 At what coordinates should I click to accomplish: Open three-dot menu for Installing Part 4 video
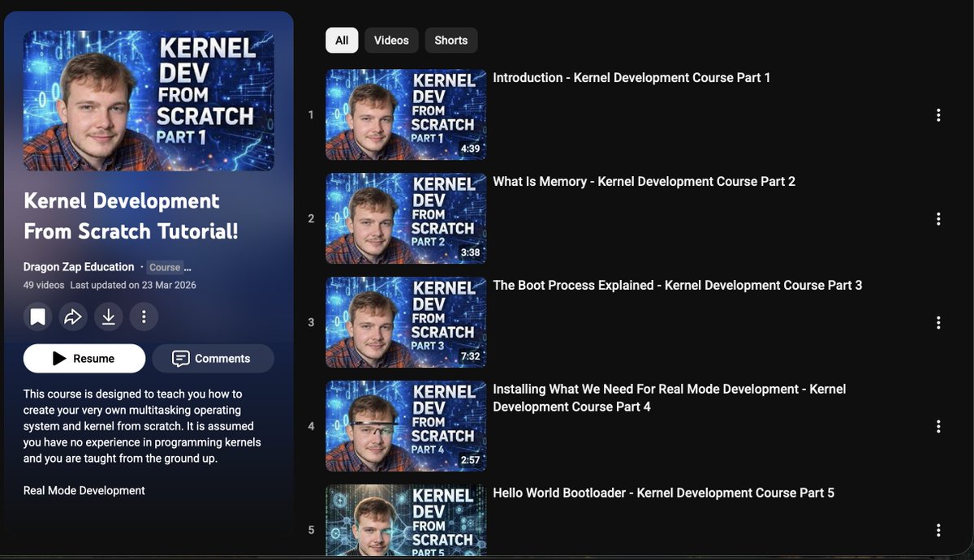click(938, 426)
